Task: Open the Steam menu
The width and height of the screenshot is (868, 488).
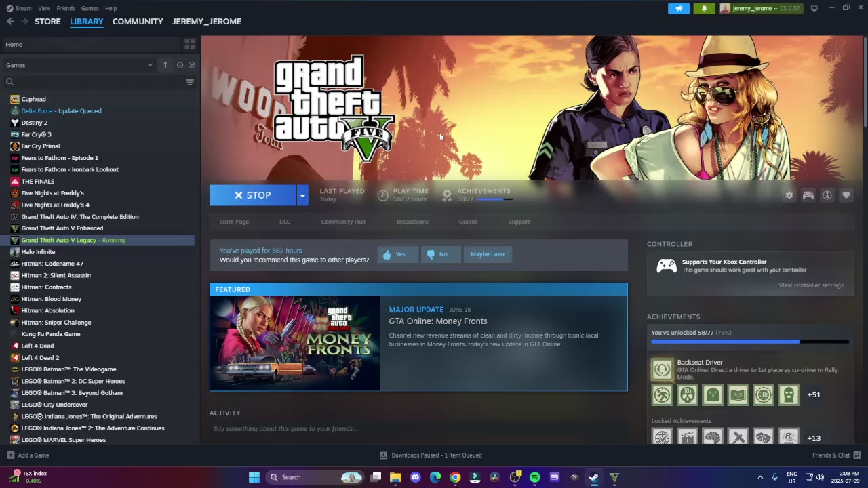Action: click(20, 8)
